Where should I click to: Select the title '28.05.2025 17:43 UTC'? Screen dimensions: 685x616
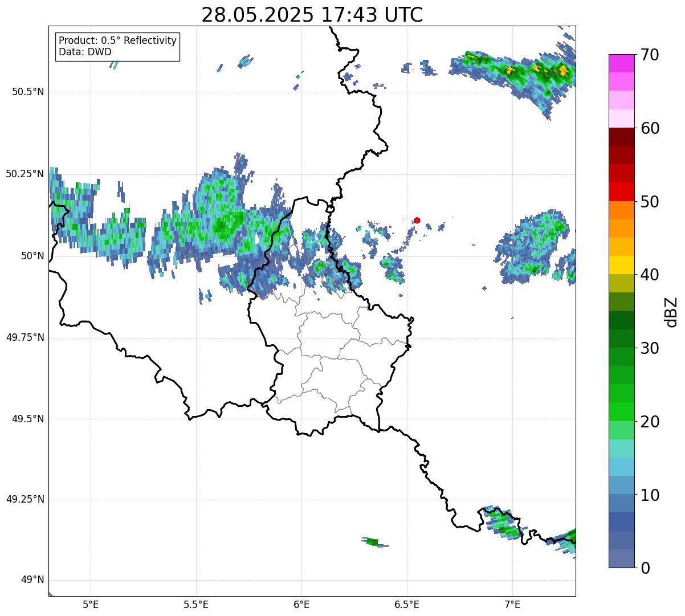[312, 15]
